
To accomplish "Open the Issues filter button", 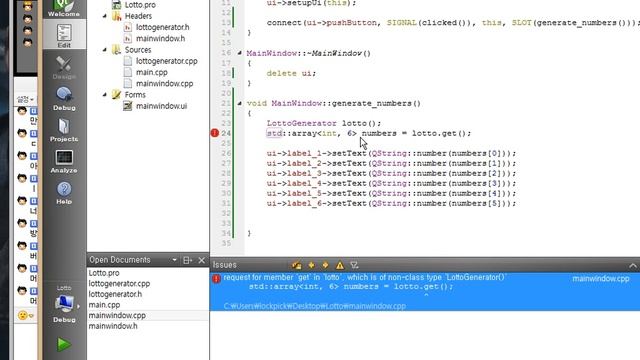I will pyautogui.click(x=354, y=265).
